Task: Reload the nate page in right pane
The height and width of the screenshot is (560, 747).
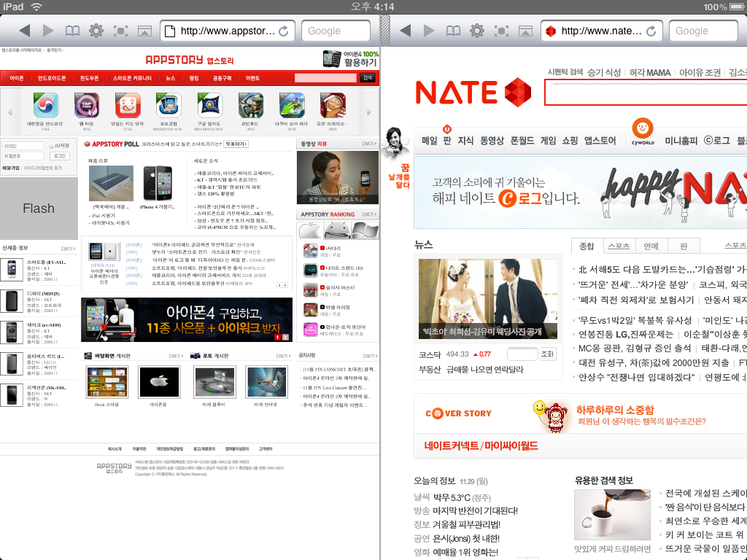Action: (x=651, y=31)
